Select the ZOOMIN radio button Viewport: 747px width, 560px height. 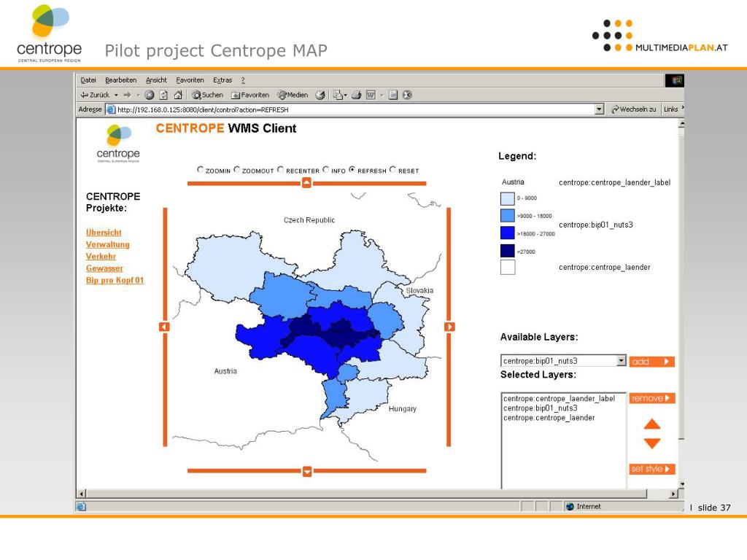click(201, 170)
